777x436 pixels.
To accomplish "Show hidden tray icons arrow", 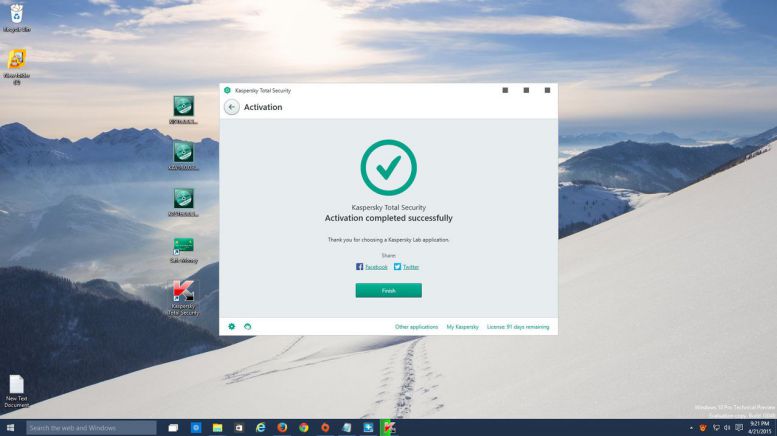I will (691, 428).
